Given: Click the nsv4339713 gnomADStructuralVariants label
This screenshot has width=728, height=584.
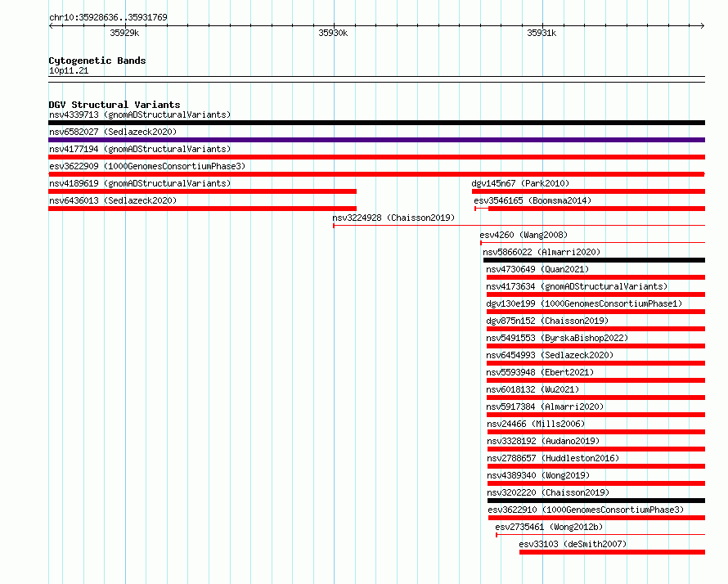Looking at the screenshot, I should pyautogui.click(x=140, y=115).
